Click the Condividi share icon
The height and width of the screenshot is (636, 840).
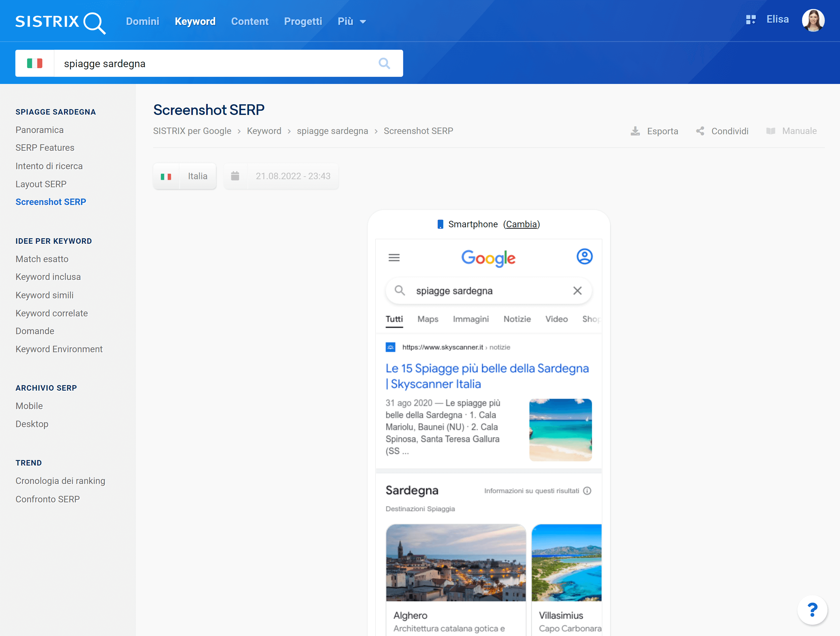700,131
